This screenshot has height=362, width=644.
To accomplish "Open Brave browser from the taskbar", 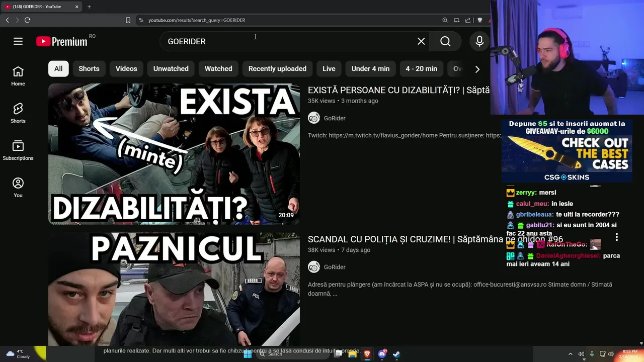I will (367, 354).
